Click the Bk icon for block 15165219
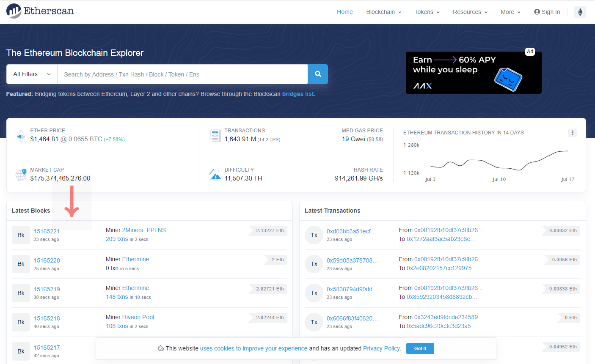This screenshot has width=595, height=364. (x=21, y=293)
